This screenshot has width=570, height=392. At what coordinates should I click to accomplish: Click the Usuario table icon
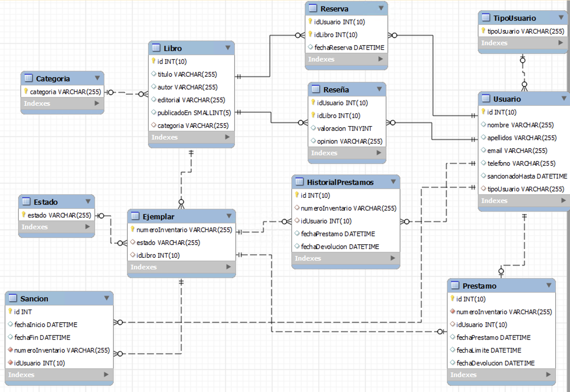click(x=486, y=98)
